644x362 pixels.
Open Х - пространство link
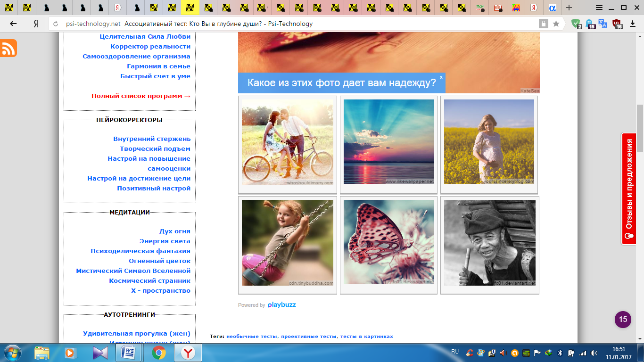pos(161,290)
